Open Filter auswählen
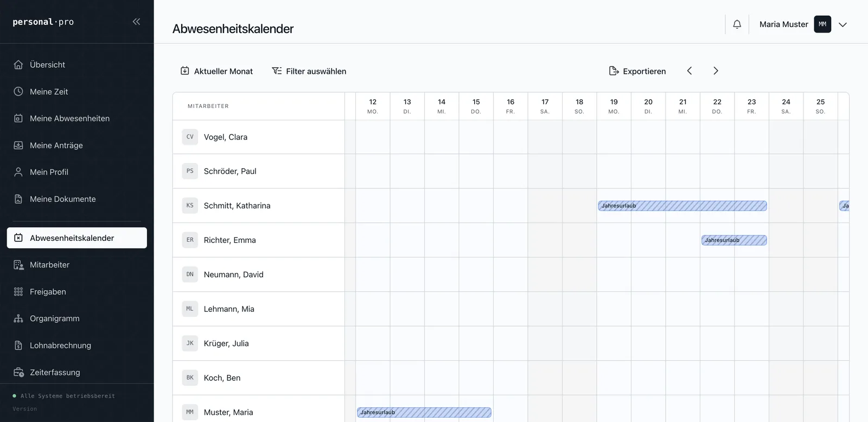Image resolution: width=868 pixels, height=422 pixels. (309, 71)
